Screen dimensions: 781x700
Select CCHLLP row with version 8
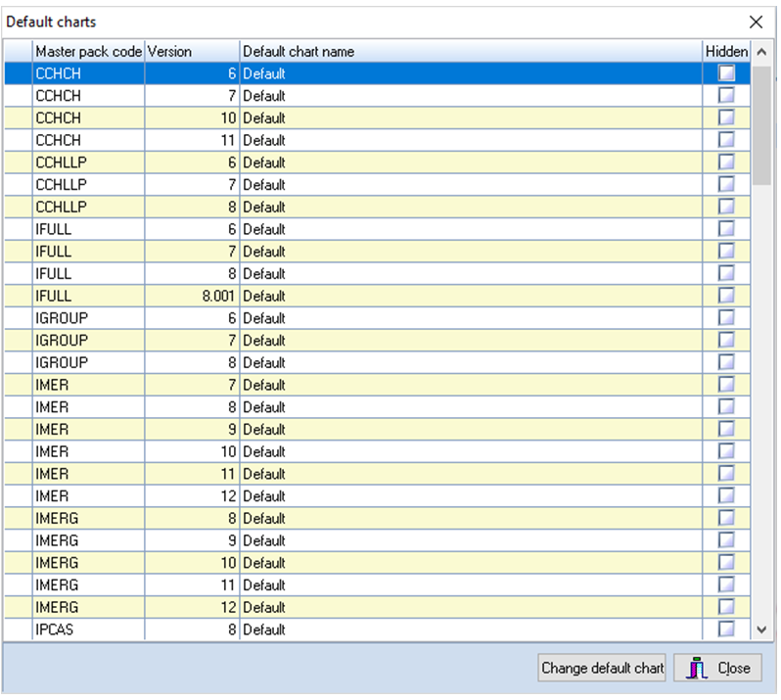377,207
